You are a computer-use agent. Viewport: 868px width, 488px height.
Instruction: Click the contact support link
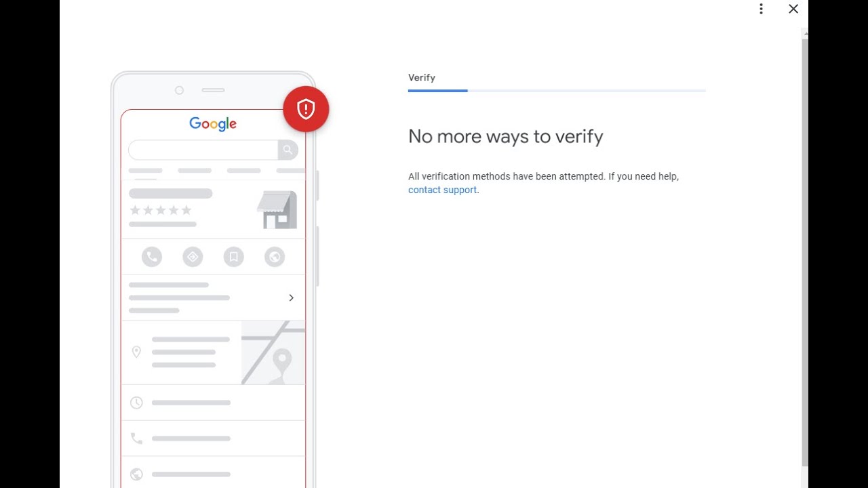tap(442, 190)
